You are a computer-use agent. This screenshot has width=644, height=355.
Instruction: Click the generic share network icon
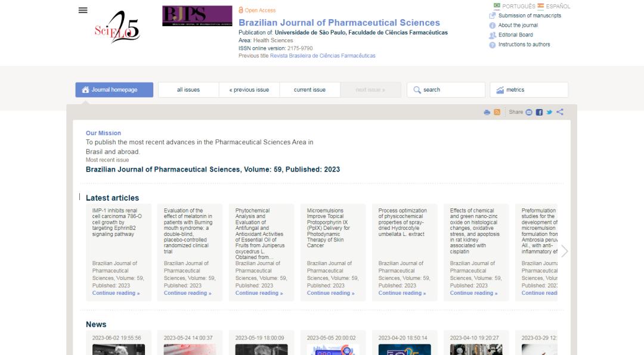pyautogui.click(x=559, y=112)
